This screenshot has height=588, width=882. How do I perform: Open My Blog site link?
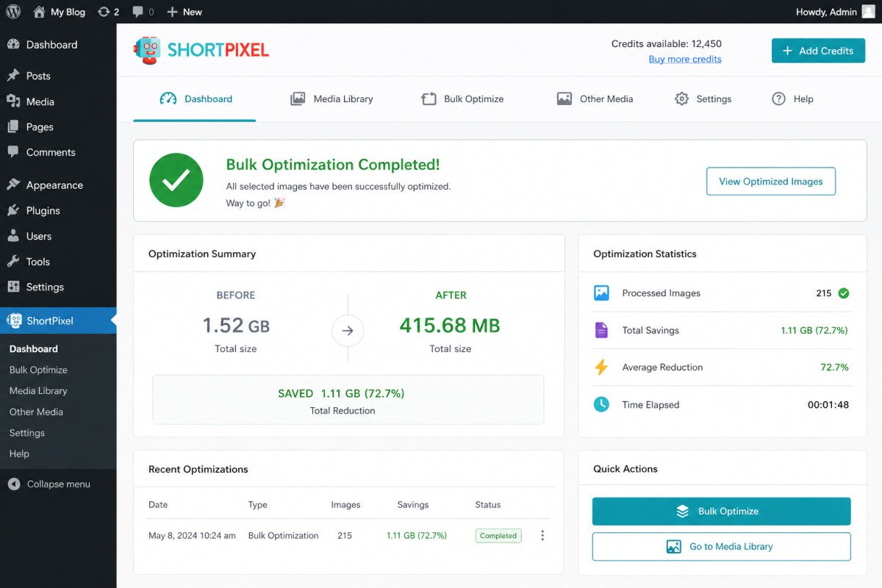[60, 12]
